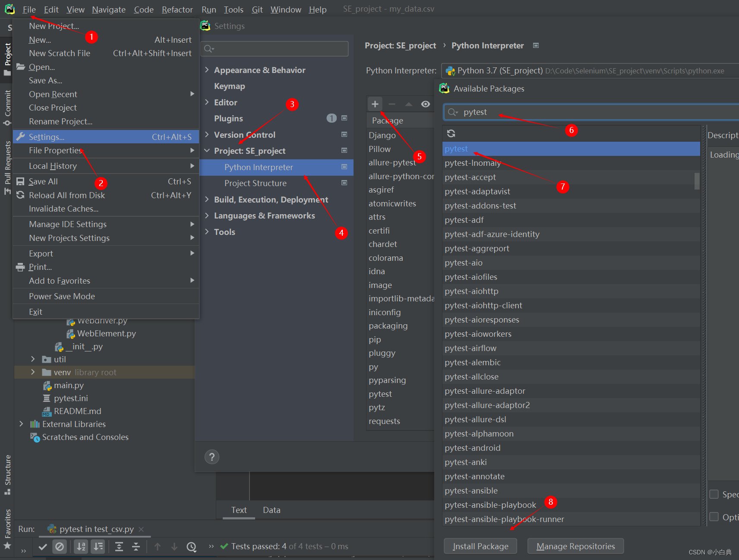Toggle the show ignored tests icon
739x560 pixels.
[60, 547]
